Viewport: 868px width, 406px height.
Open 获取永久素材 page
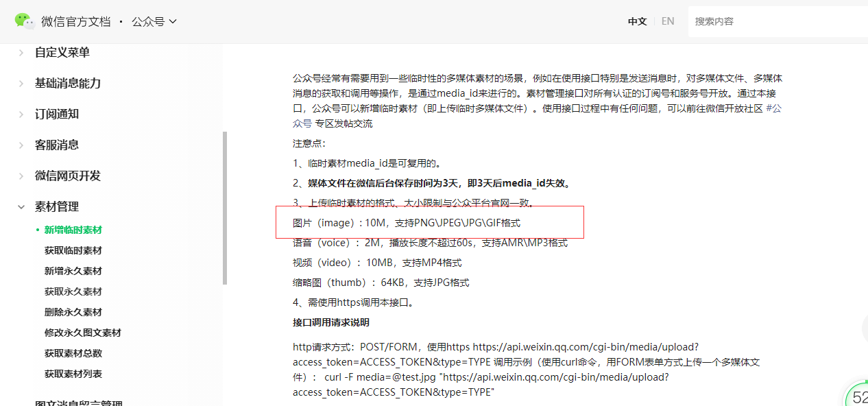click(73, 292)
